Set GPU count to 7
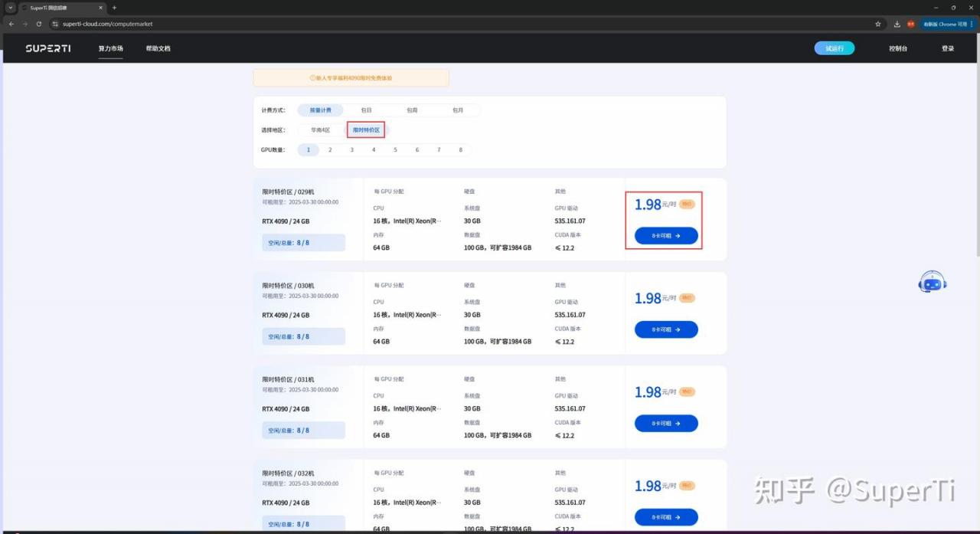The height and width of the screenshot is (534, 980). point(439,150)
